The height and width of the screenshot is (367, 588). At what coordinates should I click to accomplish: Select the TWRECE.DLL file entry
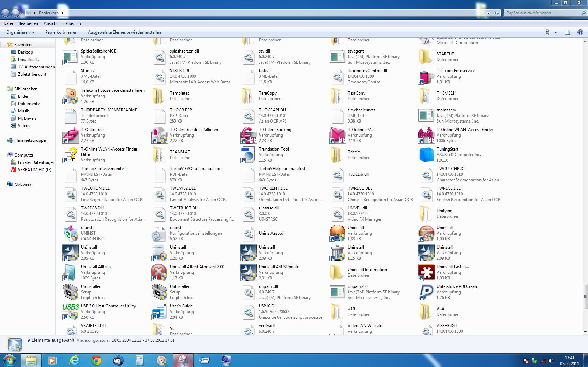pyautogui.click(x=460, y=194)
